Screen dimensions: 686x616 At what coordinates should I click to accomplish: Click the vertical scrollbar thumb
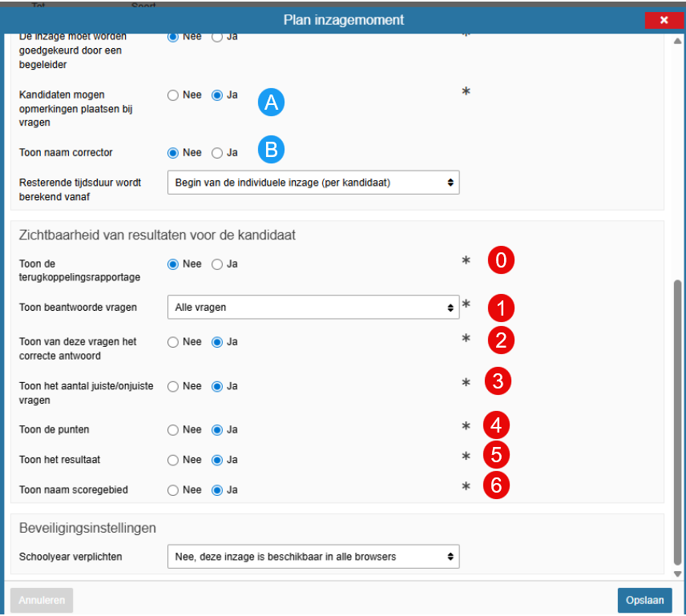pyautogui.click(x=677, y=423)
